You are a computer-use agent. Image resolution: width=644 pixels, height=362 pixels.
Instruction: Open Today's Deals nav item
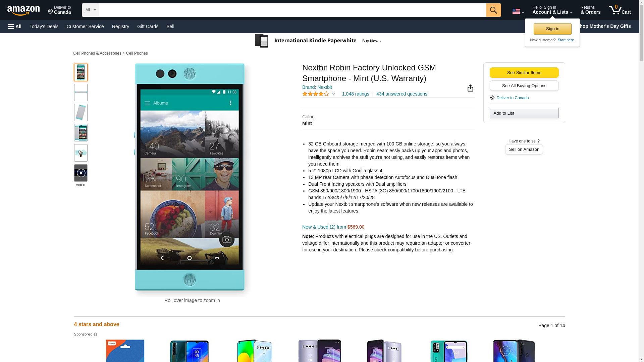(x=44, y=26)
